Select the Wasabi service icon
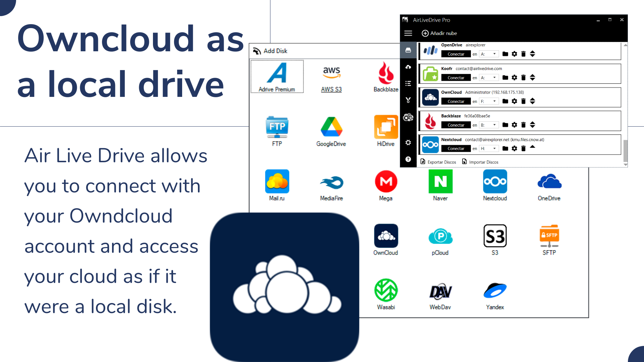The height and width of the screenshot is (362, 644). pyautogui.click(x=386, y=290)
